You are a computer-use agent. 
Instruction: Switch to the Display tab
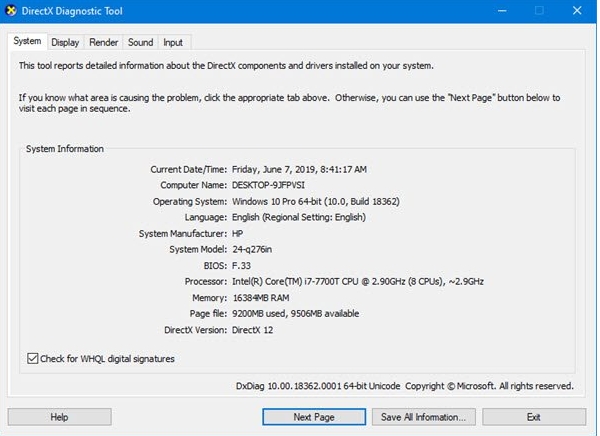tap(66, 43)
